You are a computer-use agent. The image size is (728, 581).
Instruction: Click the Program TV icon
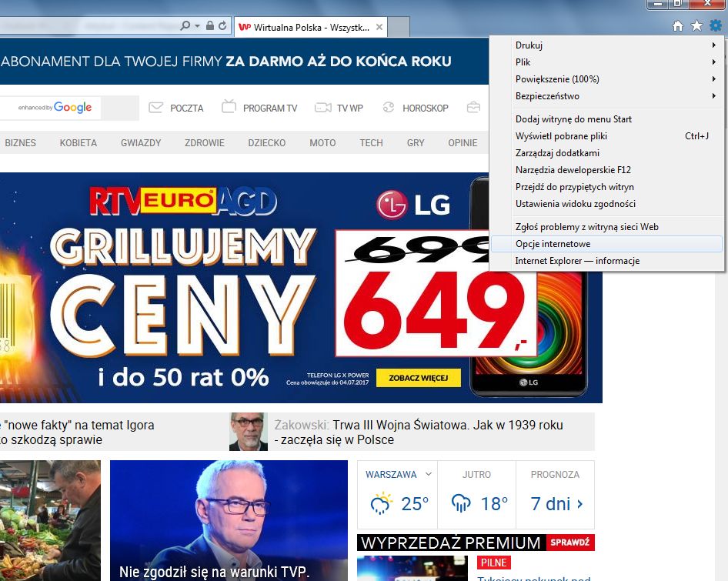click(x=229, y=106)
